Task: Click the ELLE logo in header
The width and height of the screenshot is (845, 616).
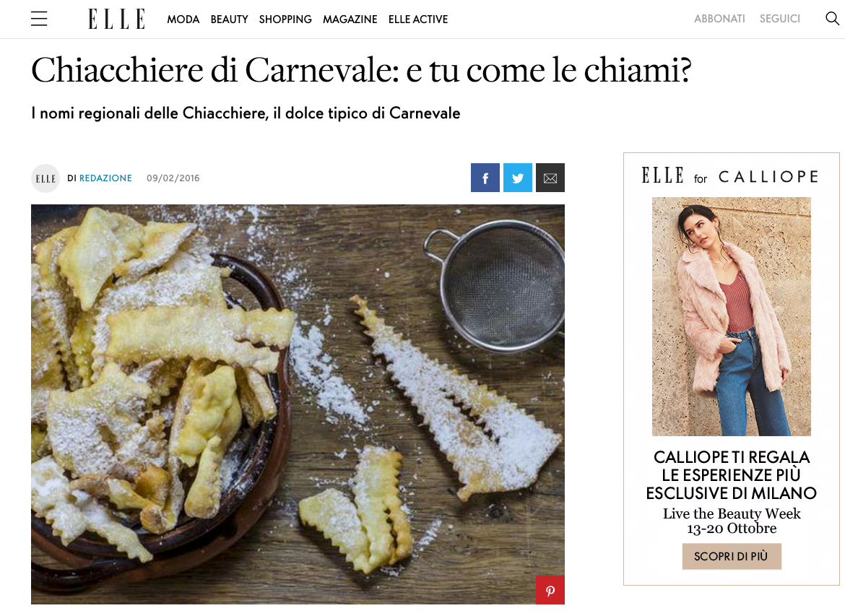Action: 117,19
